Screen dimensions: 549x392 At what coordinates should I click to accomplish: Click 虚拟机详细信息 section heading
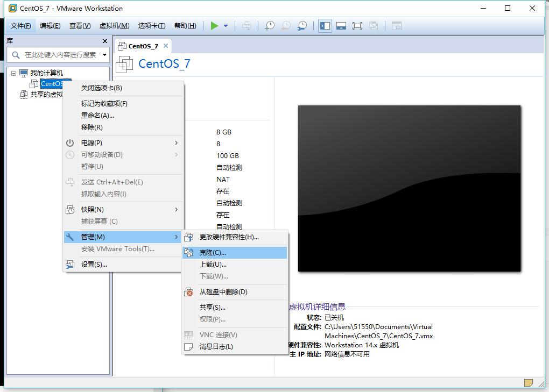click(x=317, y=307)
